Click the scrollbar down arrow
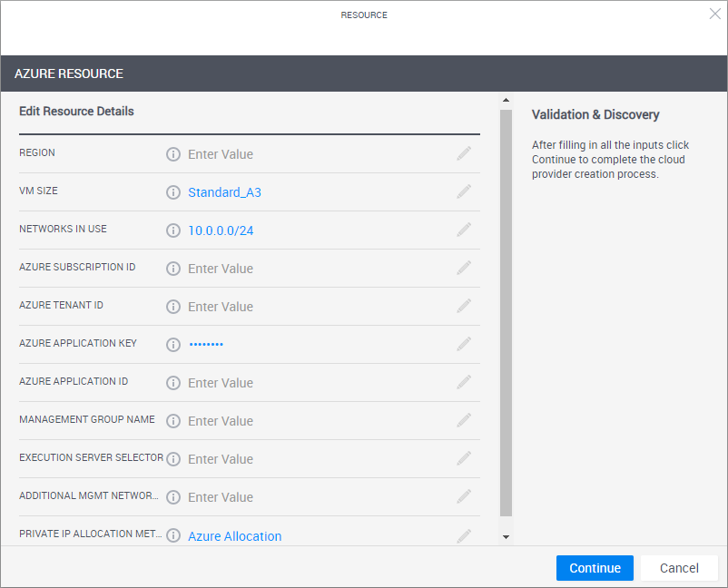The width and height of the screenshot is (728, 588). [506, 537]
